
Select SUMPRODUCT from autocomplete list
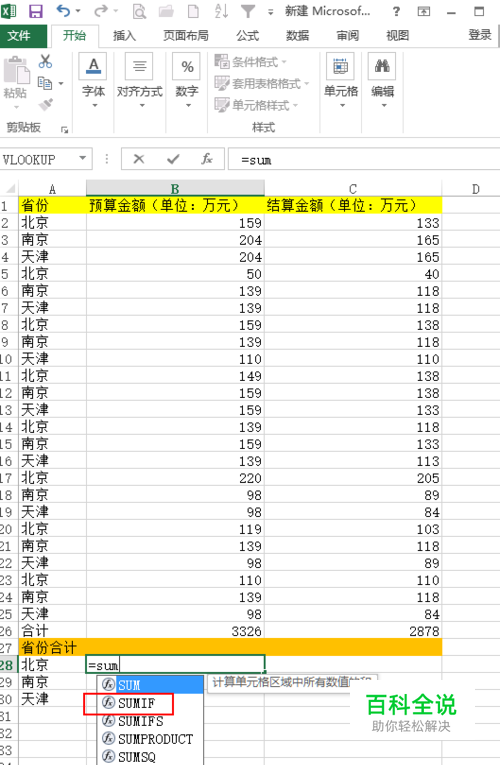(150, 739)
